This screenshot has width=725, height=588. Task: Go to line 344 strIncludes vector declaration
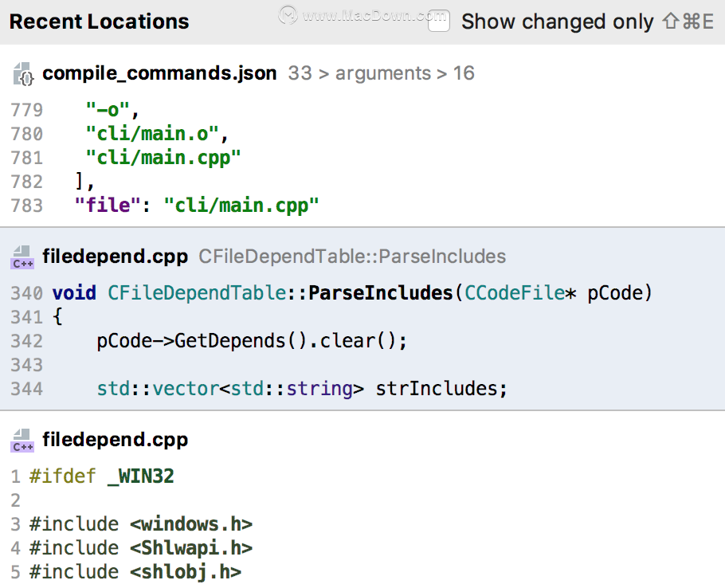(302, 389)
